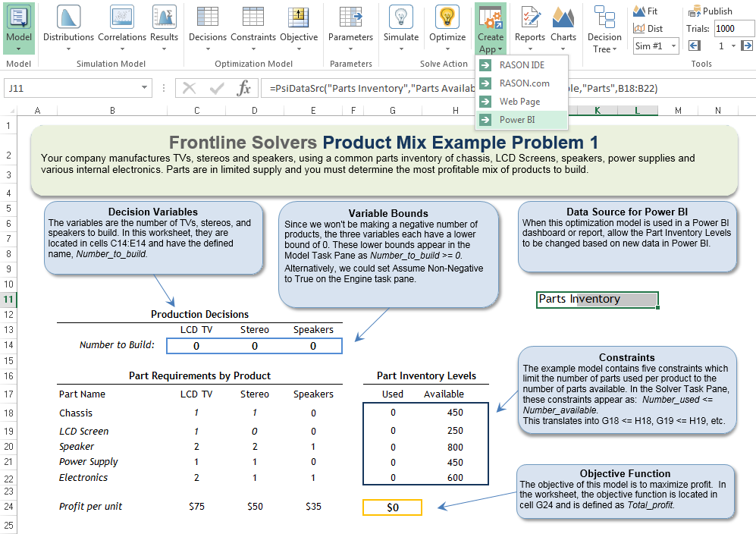Click the Speaker available value 800
Viewport: 756px width, 534px height.
(x=455, y=448)
